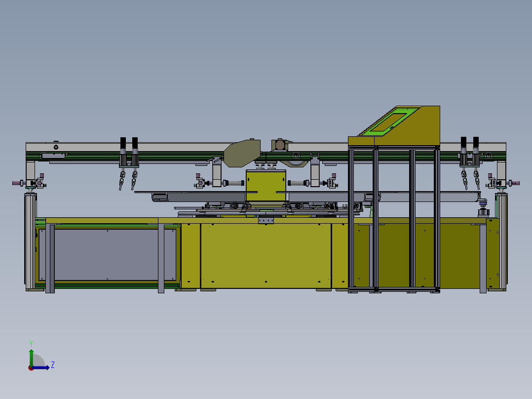Click the green Y axis arrow of the orientation triad
Image resolution: width=532 pixels, height=399 pixels.
tap(31, 358)
